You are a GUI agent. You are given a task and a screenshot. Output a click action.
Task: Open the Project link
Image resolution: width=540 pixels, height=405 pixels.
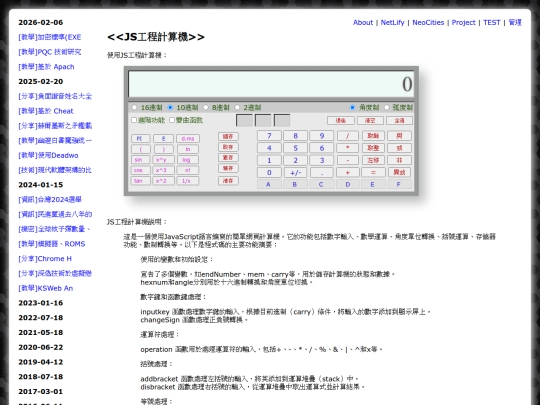click(464, 22)
